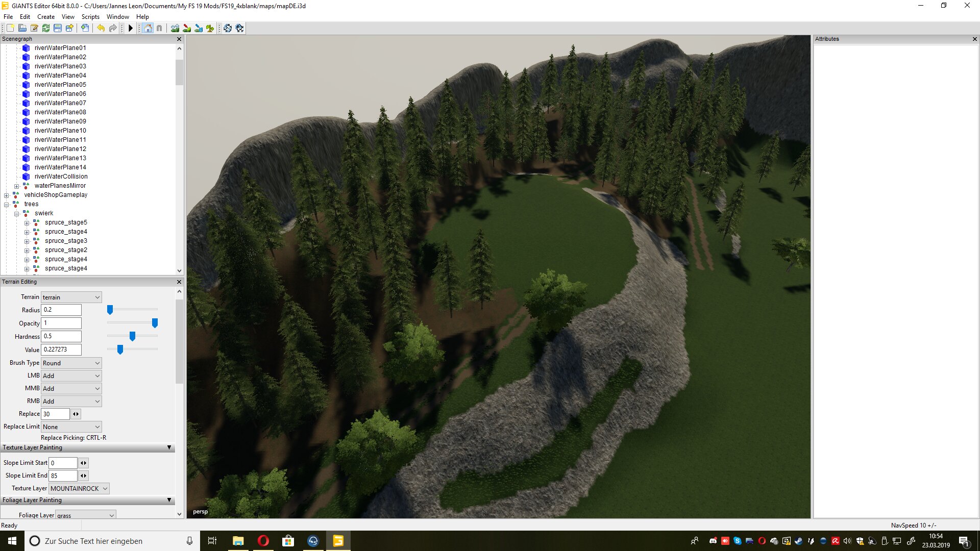The height and width of the screenshot is (551, 980).
Task: Click the reload file green arrows icon
Action: tap(46, 28)
